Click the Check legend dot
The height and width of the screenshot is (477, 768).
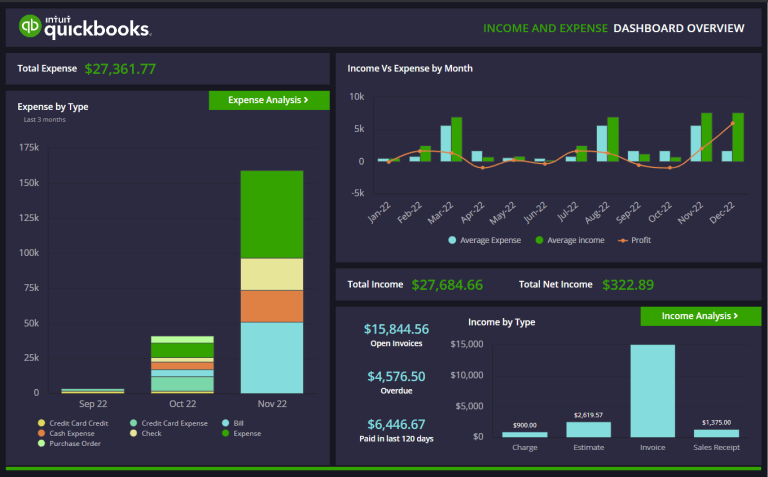pos(133,433)
